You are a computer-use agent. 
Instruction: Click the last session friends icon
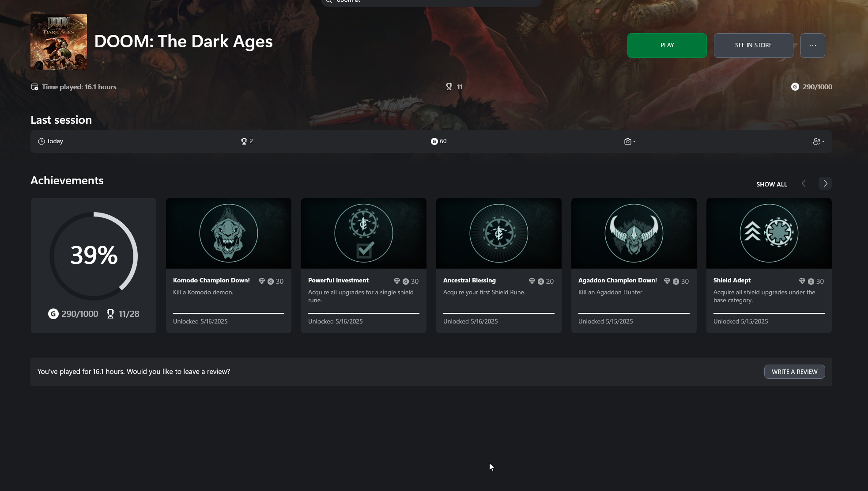tap(817, 141)
